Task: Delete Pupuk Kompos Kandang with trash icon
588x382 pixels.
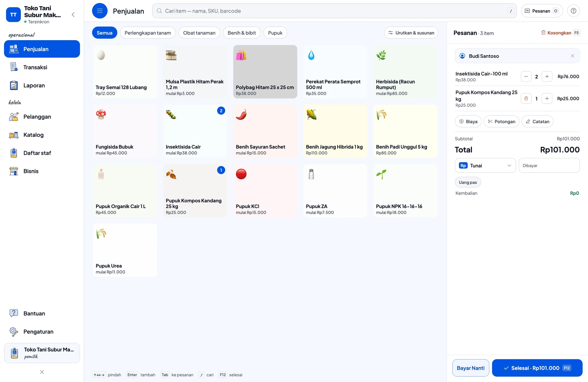Action: click(x=526, y=99)
